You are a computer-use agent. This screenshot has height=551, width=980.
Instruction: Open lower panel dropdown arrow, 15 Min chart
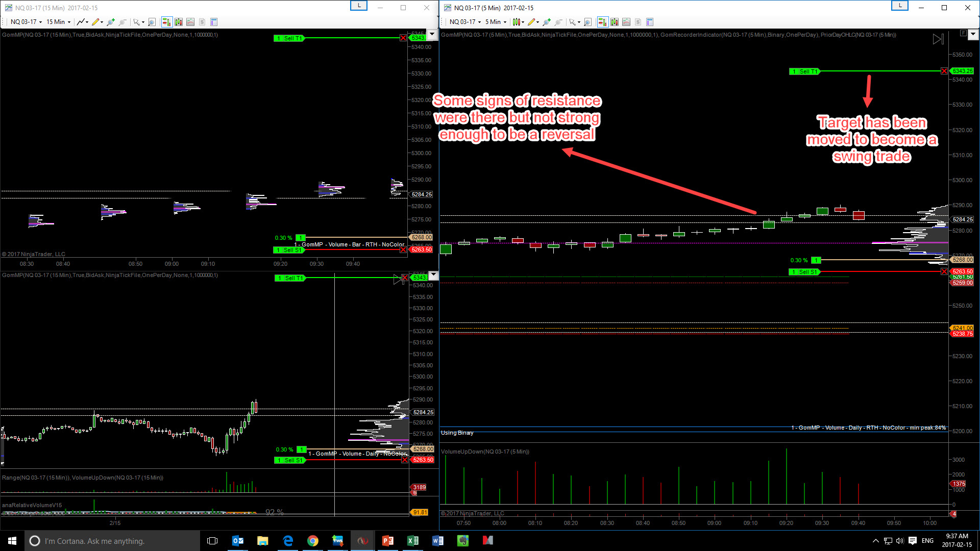(433, 275)
